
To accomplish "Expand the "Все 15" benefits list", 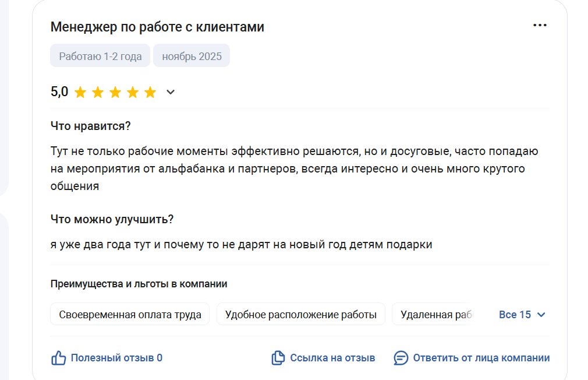I will pyautogui.click(x=522, y=315).
